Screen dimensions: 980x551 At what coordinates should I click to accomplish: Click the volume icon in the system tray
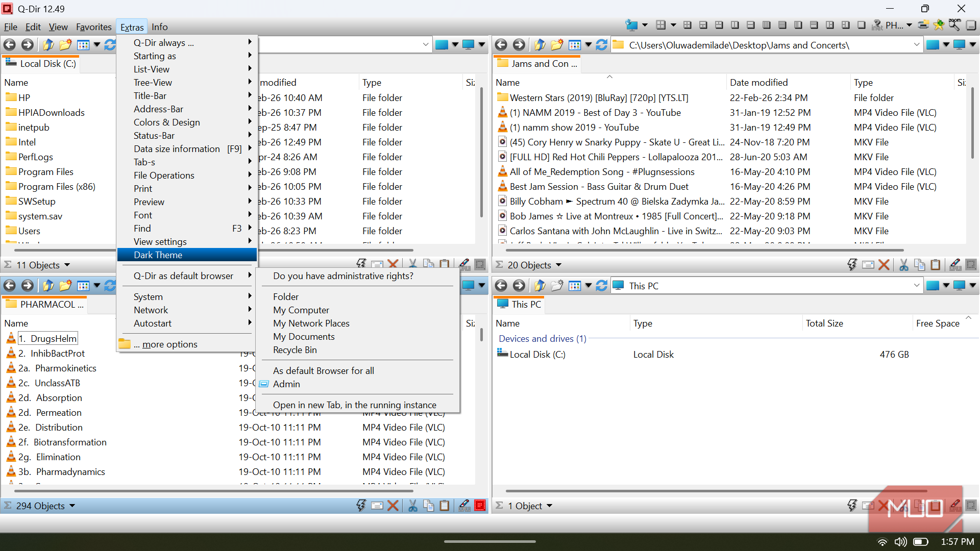[901, 542]
